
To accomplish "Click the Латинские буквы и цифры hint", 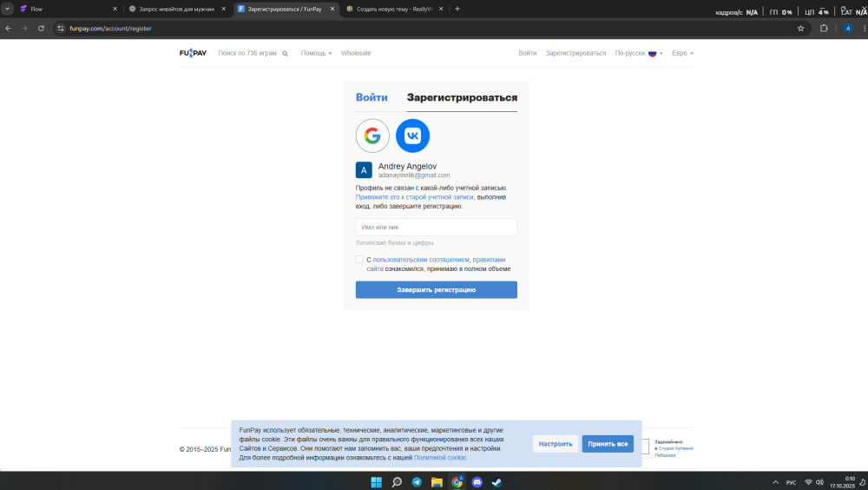I will tap(394, 242).
